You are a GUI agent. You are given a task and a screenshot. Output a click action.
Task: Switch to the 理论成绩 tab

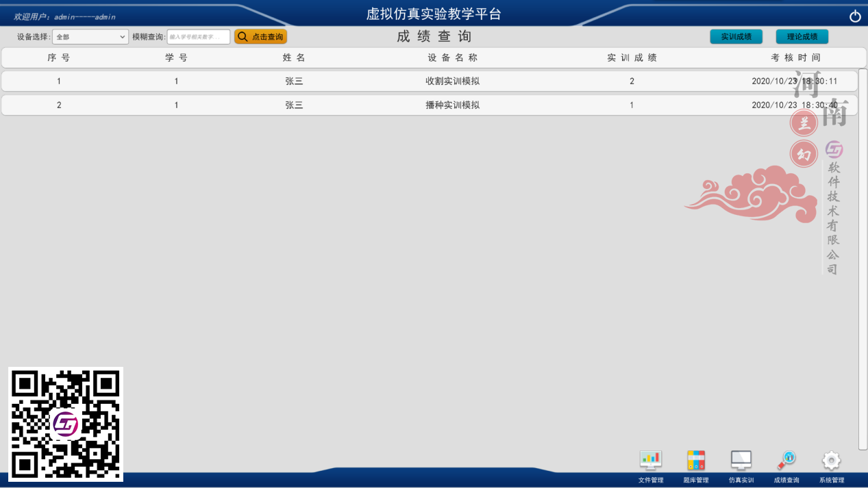coord(800,36)
